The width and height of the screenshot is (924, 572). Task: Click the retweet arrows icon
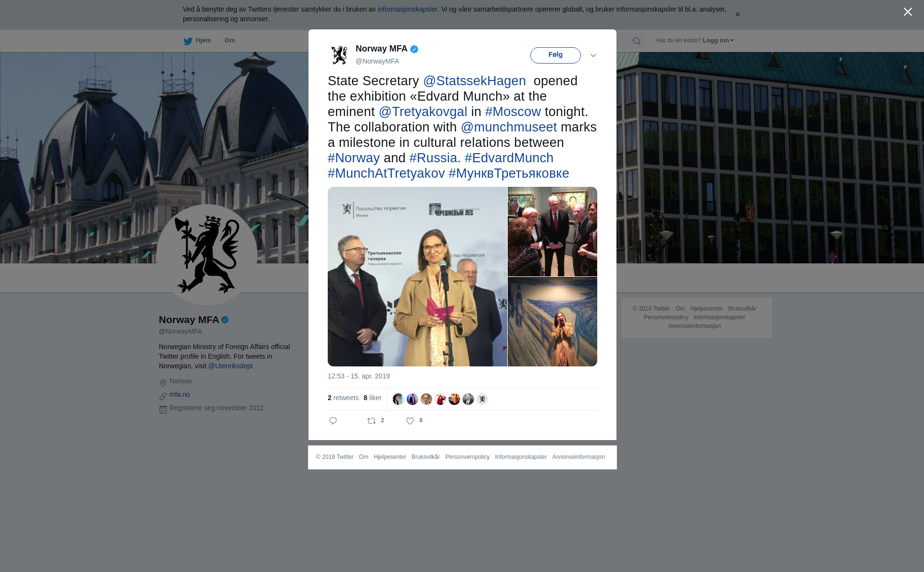pos(372,421)
